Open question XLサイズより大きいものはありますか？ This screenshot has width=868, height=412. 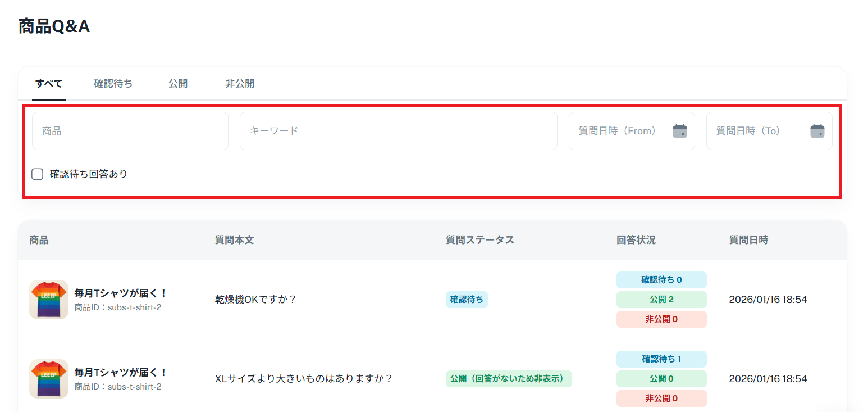[x=303, y=379]
